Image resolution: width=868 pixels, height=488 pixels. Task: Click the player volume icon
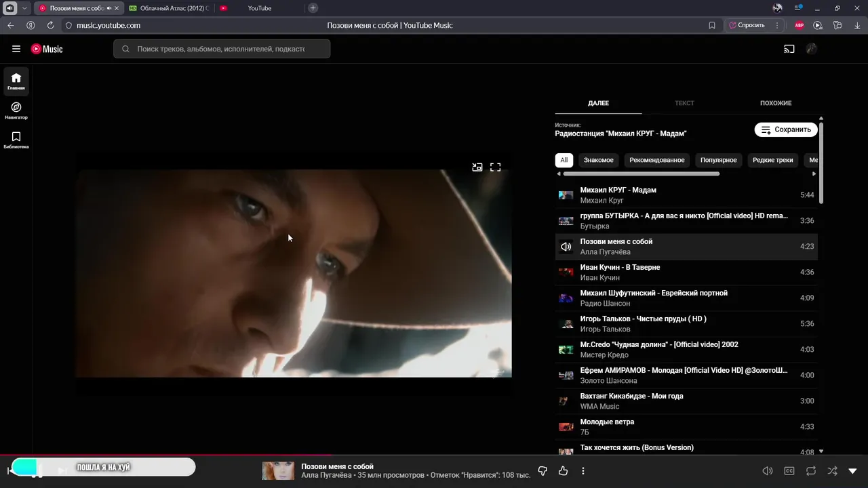[x=767, y=471]
